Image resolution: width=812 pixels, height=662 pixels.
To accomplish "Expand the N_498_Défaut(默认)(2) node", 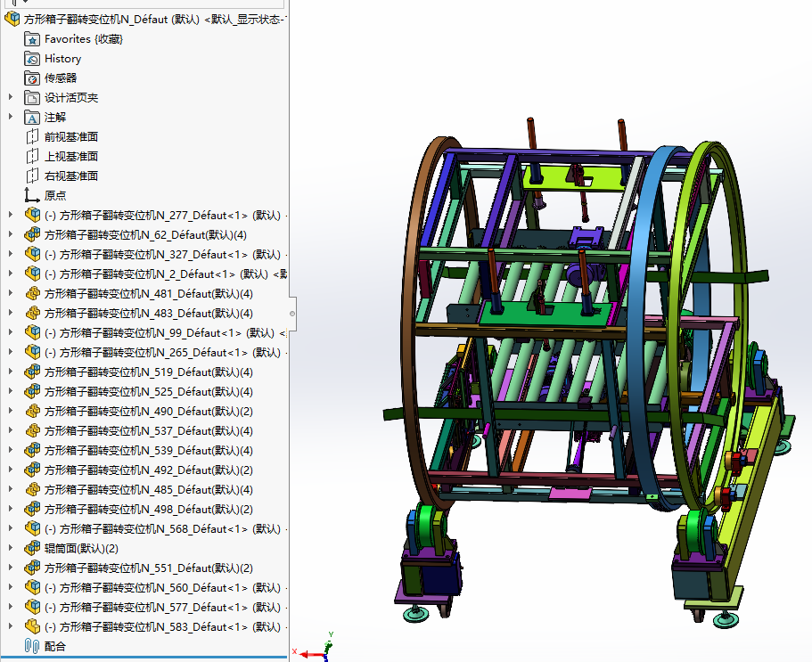I will point(11,509).
